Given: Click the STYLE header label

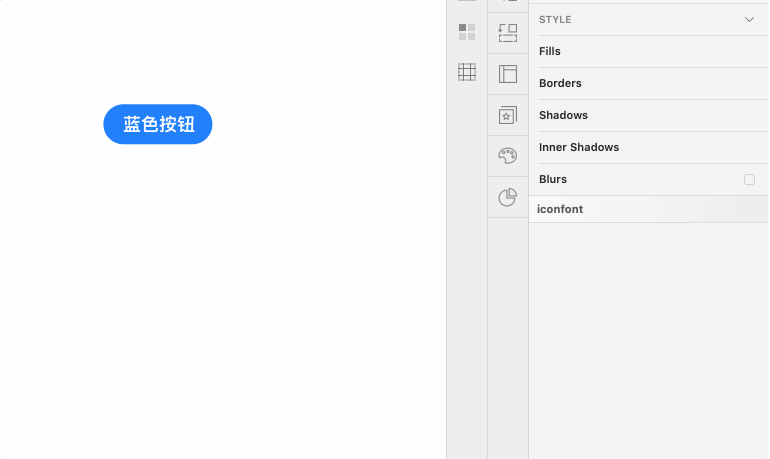Looking at the screenshot, I should 555,19.
